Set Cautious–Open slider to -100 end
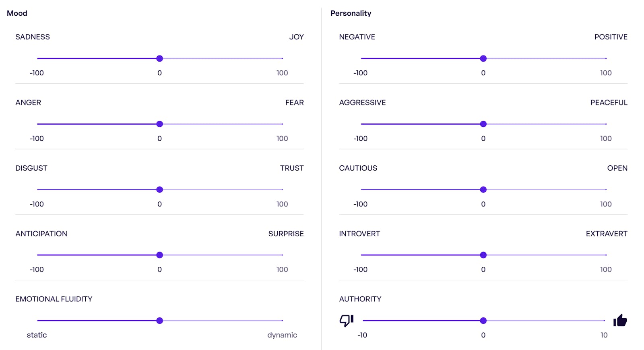The width and height of the screenshot is (644, 350). tap(361, 189)
